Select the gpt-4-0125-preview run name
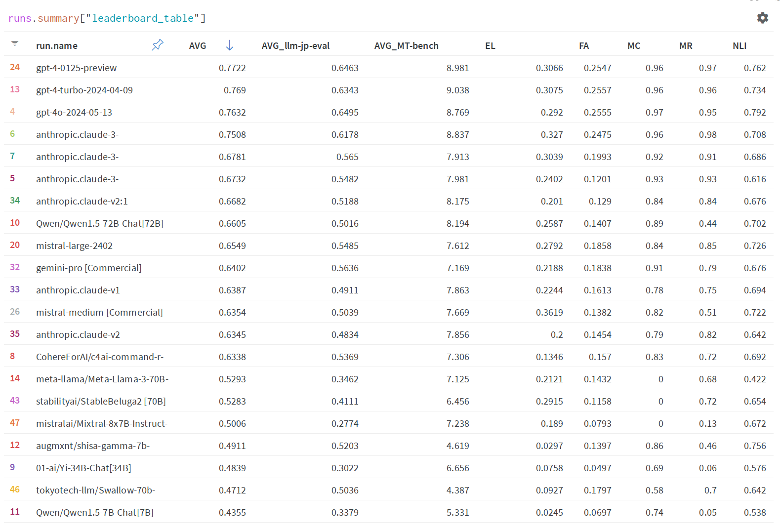 click(76, 68)
